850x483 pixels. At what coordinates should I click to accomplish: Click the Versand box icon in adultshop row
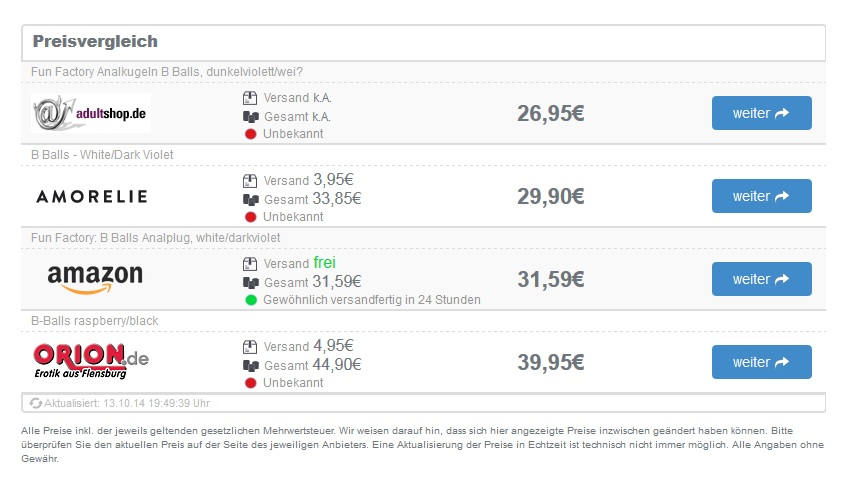pyautogui.click(x=250, y=98)
